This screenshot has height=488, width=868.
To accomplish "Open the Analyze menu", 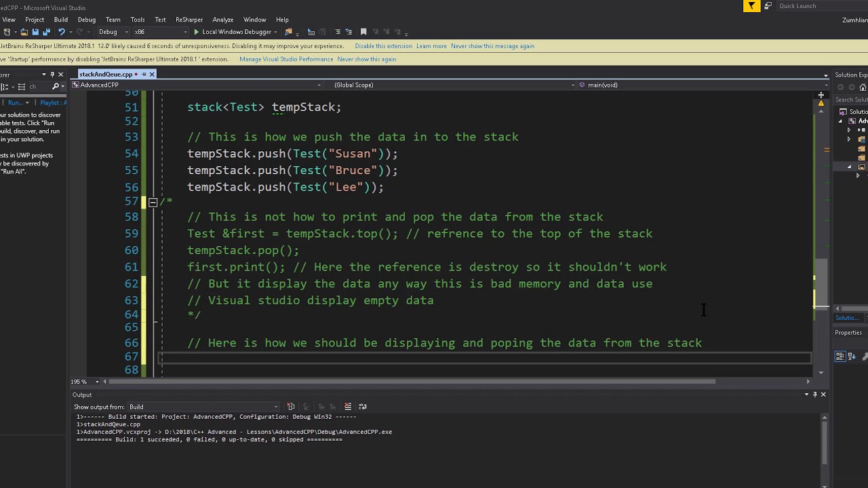I will pos(223,20).
